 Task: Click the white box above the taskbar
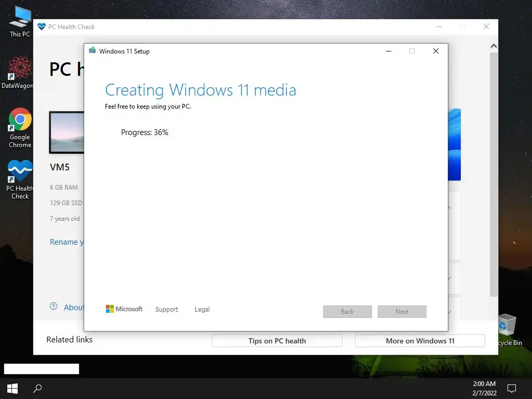pyautogui.click(x=42, y=369)
